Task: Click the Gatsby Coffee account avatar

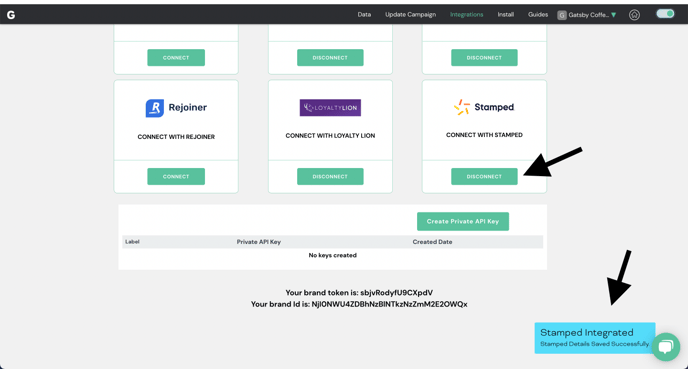Action: pos(562,15)
